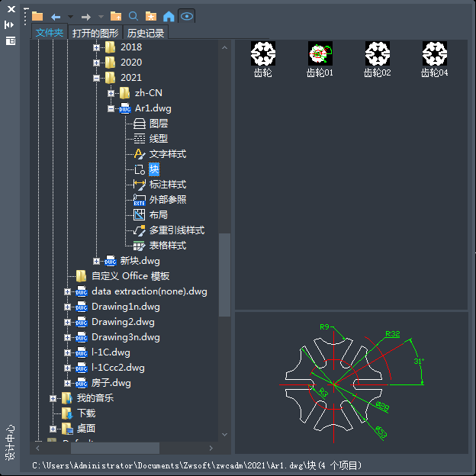Click the Load folder icon in toolbar
Screen dimensions: 476x476
point(37,16)
